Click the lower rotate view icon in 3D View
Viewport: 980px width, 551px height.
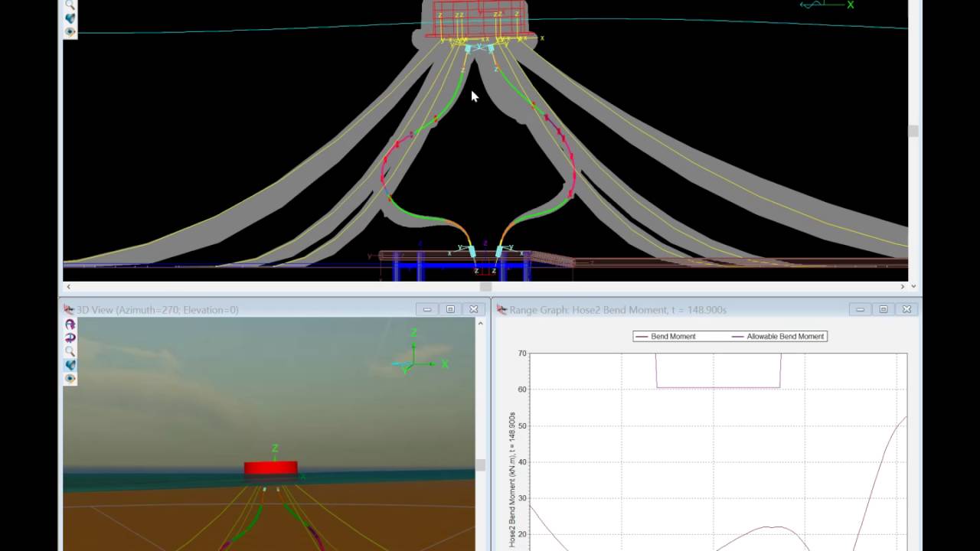pyautogui.click(x=70, y=337)
